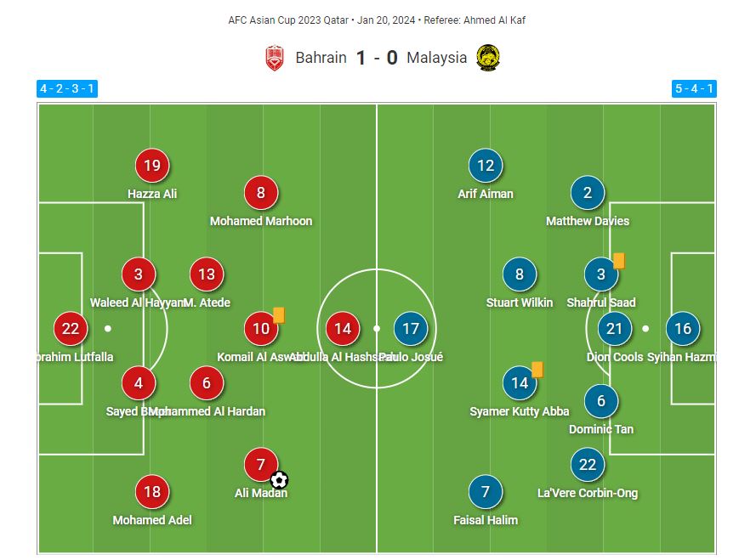This screenshot has width=756, height=560.
Task: Open the Malaysia team name link
Action: pos(437,58)
